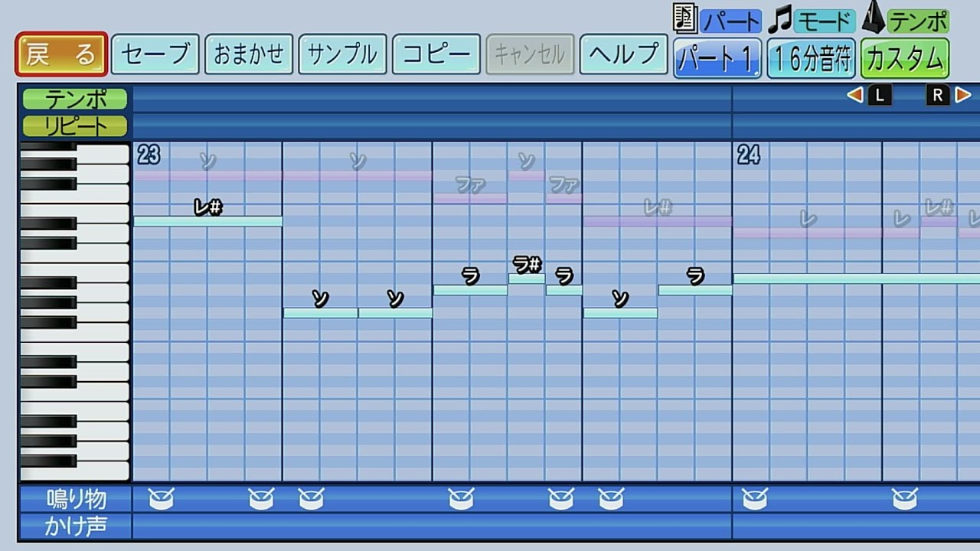
Task: Open the パート1 part selector
Action: 717,58
